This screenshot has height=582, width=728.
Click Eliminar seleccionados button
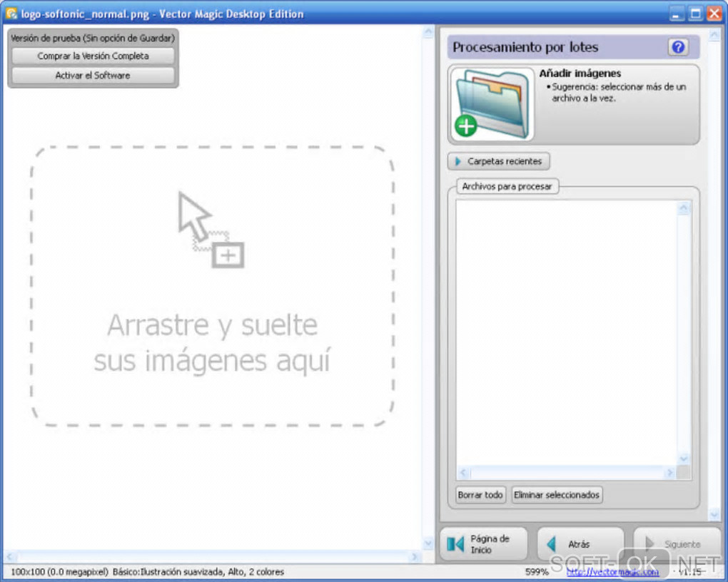click(x=556, y=495)
